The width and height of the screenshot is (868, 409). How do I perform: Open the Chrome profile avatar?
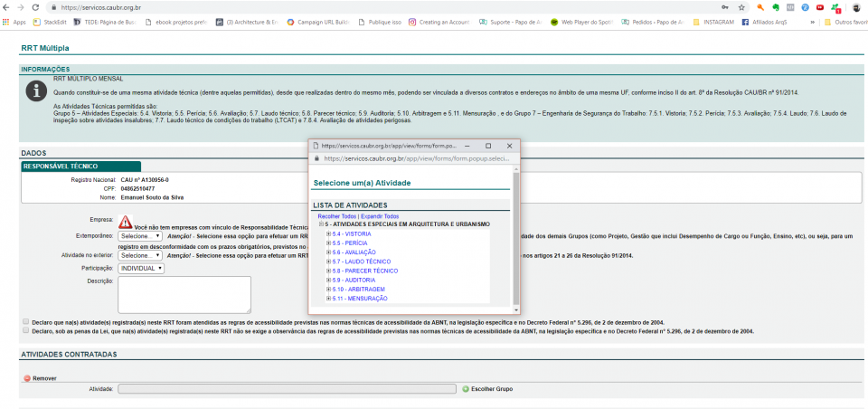click(x=856, y=7)
